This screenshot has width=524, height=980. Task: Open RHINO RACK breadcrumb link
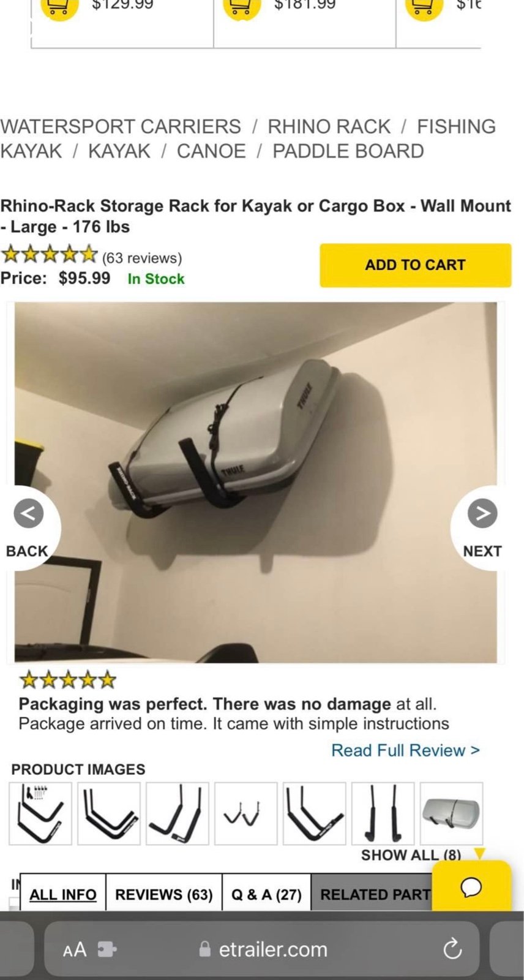[x=329, y=126]
